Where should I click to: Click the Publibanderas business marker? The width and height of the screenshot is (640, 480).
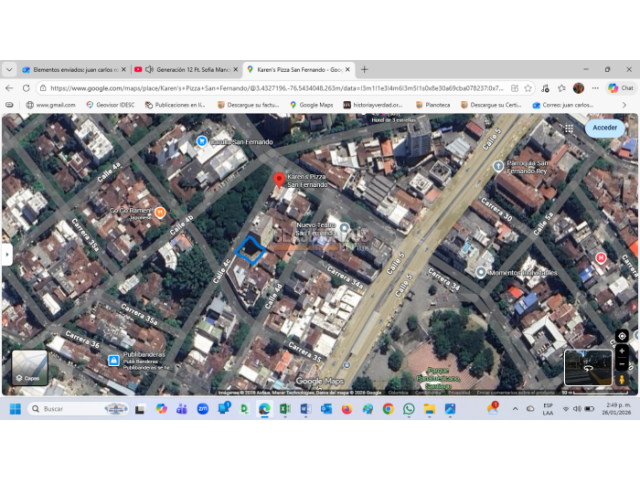tap(114, 361)
